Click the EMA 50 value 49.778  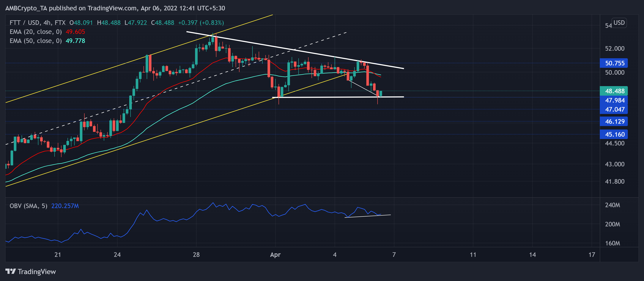tap(75, 41)
